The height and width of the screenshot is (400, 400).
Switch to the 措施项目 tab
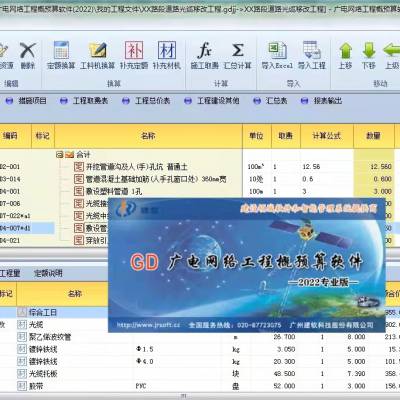point(32,101)
